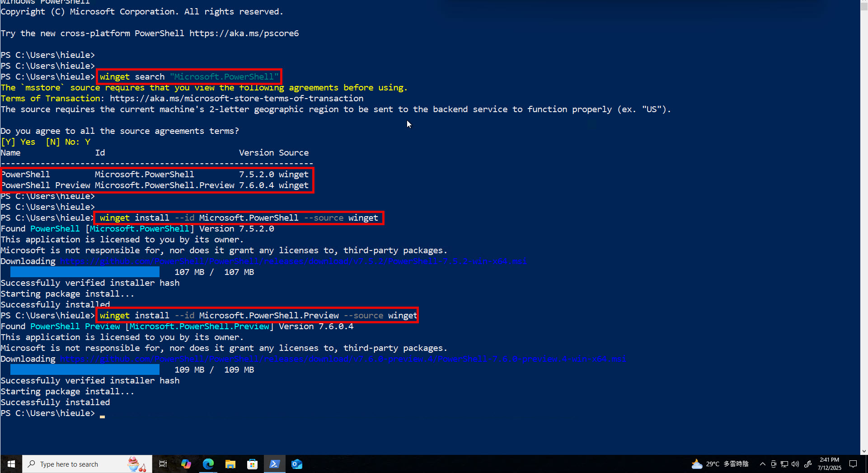
Task: Click the 107 MB download progress bar
Action: [x=85, y=272]
